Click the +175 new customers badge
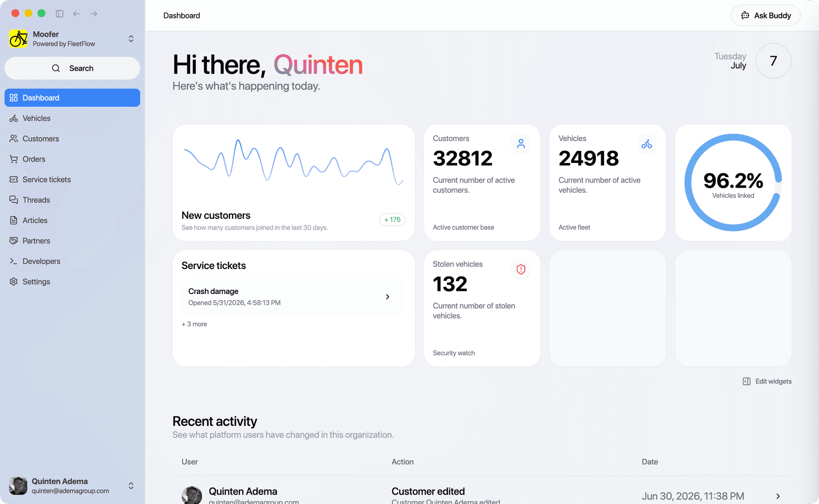Image resolution: width=819 pixels, height=504 pixels. tap(392, 220)
